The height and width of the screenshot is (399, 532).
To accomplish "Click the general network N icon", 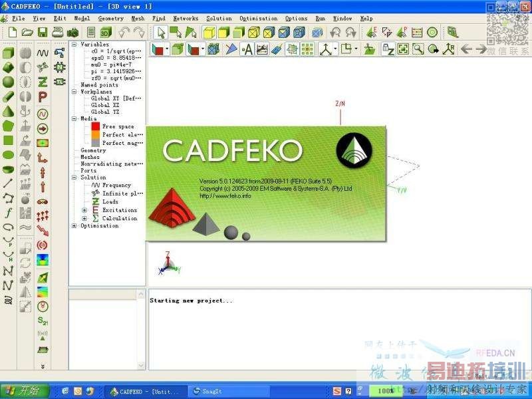I will click(x=60, y=68).
